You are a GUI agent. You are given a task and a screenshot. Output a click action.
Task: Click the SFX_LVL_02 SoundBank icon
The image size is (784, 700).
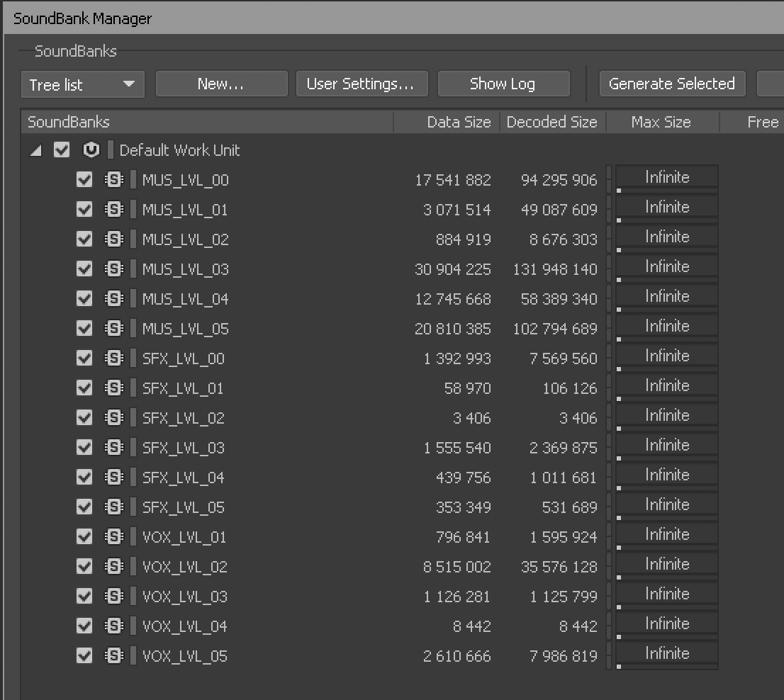click(114, 417)
